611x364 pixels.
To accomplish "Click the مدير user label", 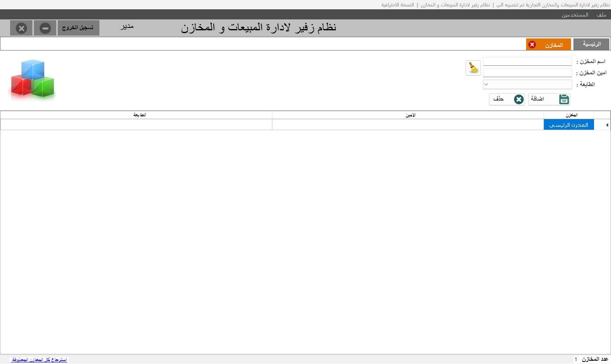I will (127, 27).
